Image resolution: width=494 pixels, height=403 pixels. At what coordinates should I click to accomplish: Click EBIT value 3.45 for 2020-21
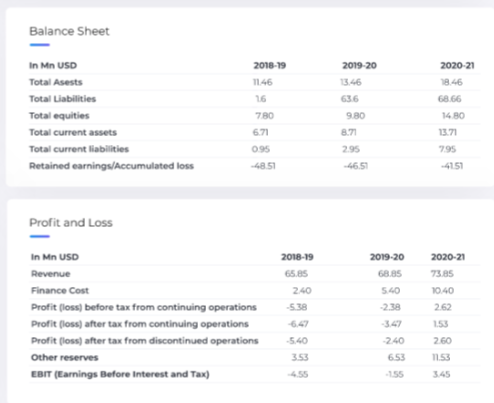point(442,374)
